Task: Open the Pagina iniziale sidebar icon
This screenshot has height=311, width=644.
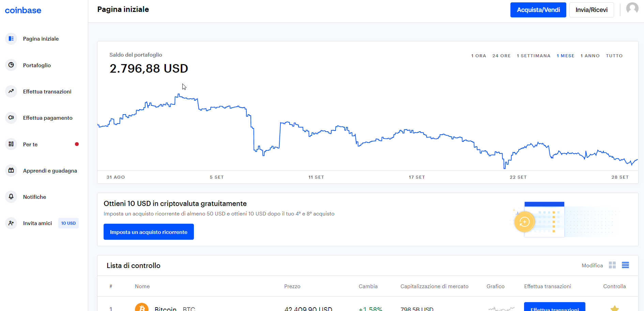Action: 11,39
